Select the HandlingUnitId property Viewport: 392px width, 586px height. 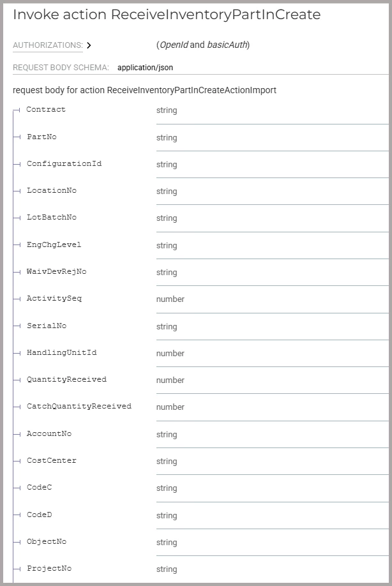[61, 353]
